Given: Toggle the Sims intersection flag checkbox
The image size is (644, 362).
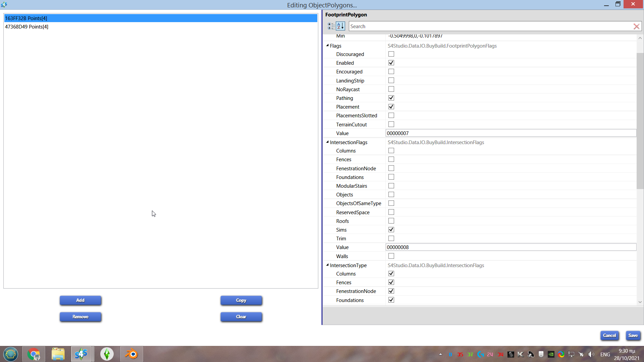Looking at the screenshot, I should pos(391,230).
